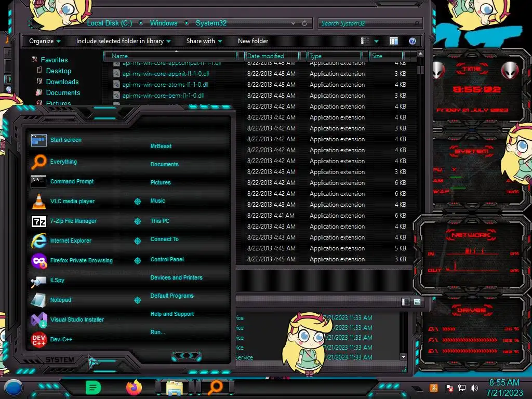Launch Dev-C++ from Start menu
The height and width of the screenshot is (399, 532).
click(x=52, y=339)
